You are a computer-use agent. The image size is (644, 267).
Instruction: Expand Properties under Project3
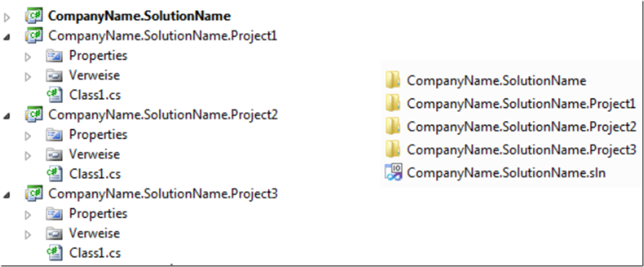coord(28,215)
